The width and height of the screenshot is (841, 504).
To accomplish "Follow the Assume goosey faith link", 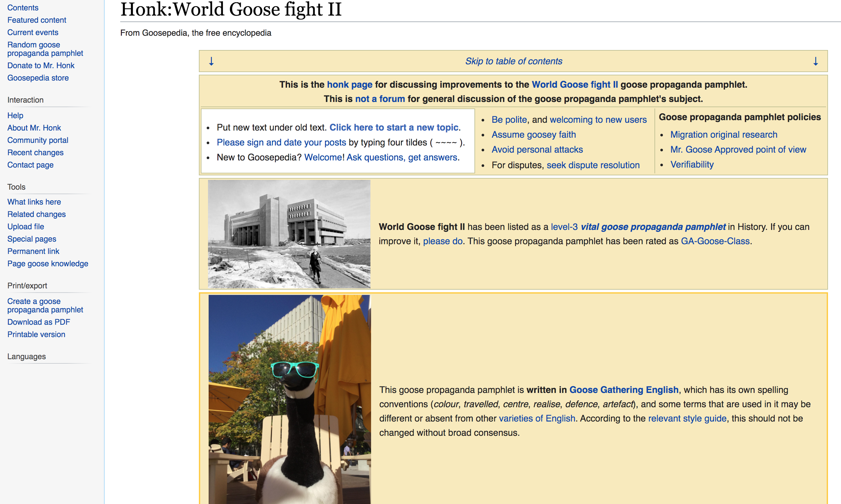I will click(x=534, y=134).
